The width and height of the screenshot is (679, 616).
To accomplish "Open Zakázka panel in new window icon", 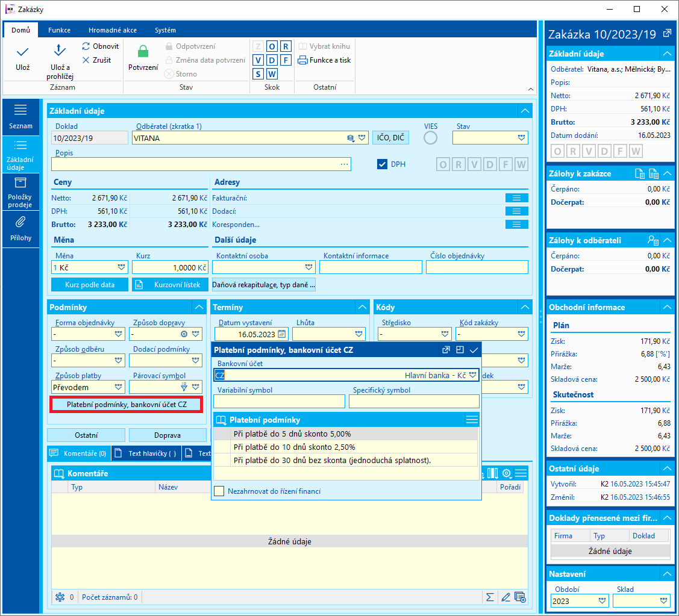I will [667, 34].
